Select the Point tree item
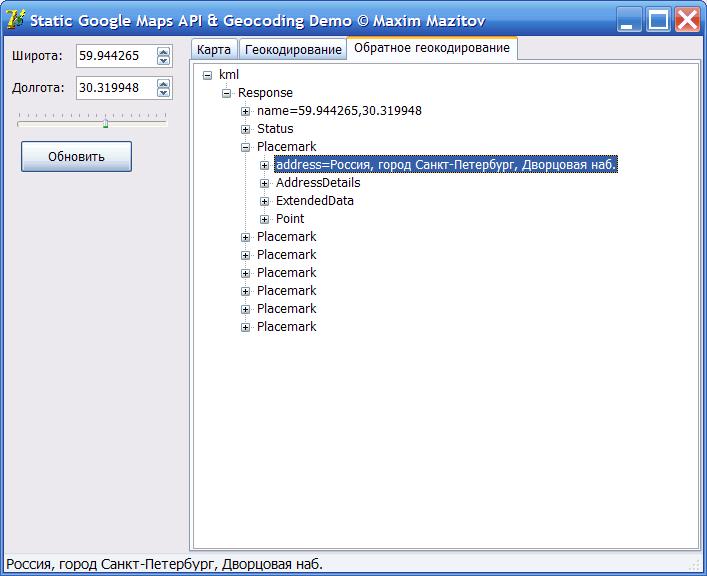Screen dimensions: 707x576 290,219
